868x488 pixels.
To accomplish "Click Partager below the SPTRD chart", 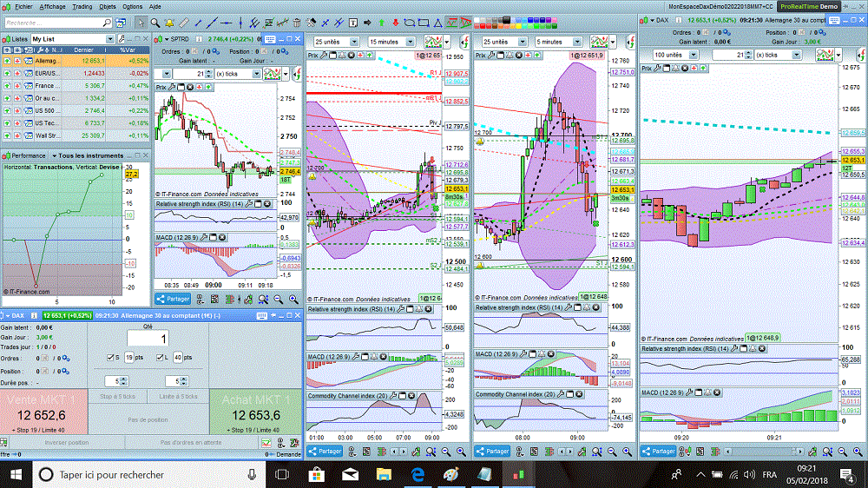I will (x=173, y=299).
